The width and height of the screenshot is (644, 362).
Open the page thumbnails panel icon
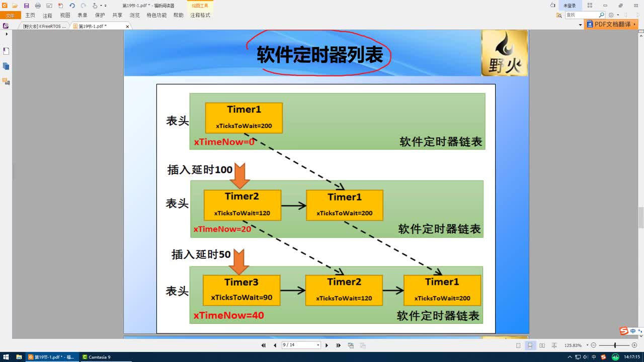(x=6, y=66)
